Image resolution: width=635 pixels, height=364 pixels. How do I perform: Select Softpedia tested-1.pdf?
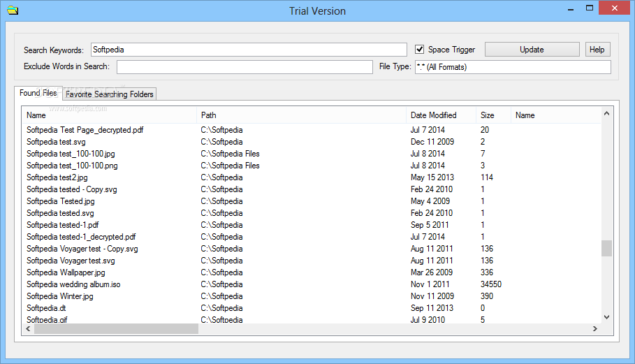click(x=63, y=225)
